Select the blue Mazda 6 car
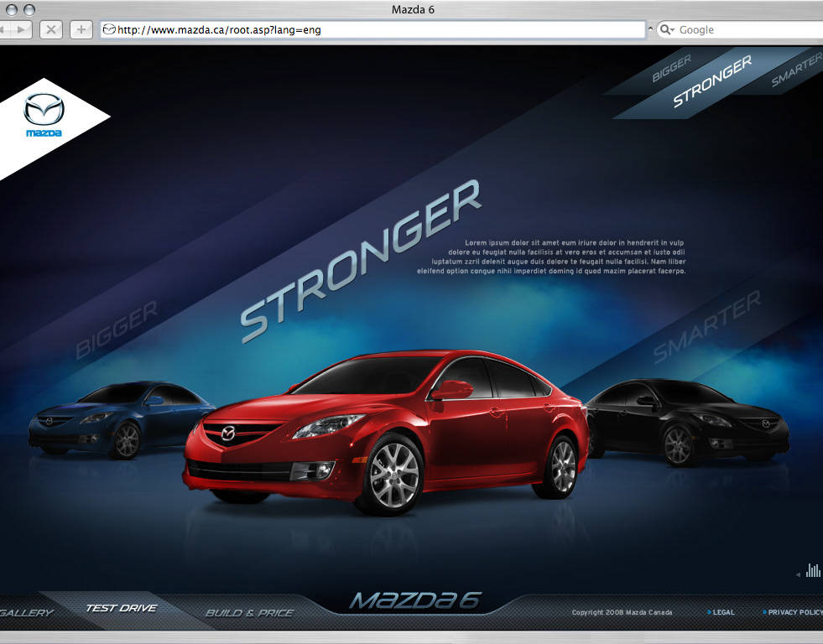Viewport: 823px width, 644px height. [x=118, y=419]
